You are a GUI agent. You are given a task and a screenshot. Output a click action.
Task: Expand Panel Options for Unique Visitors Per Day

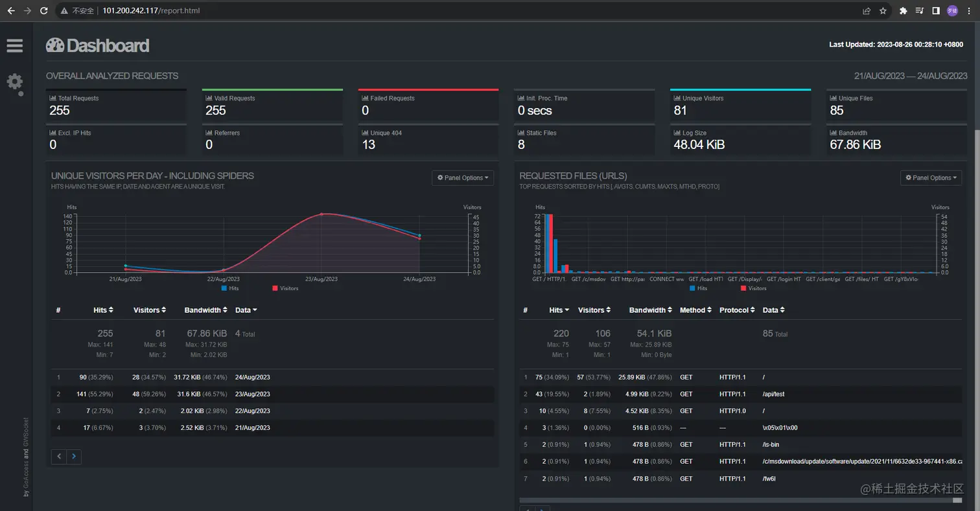pos(463,178)
